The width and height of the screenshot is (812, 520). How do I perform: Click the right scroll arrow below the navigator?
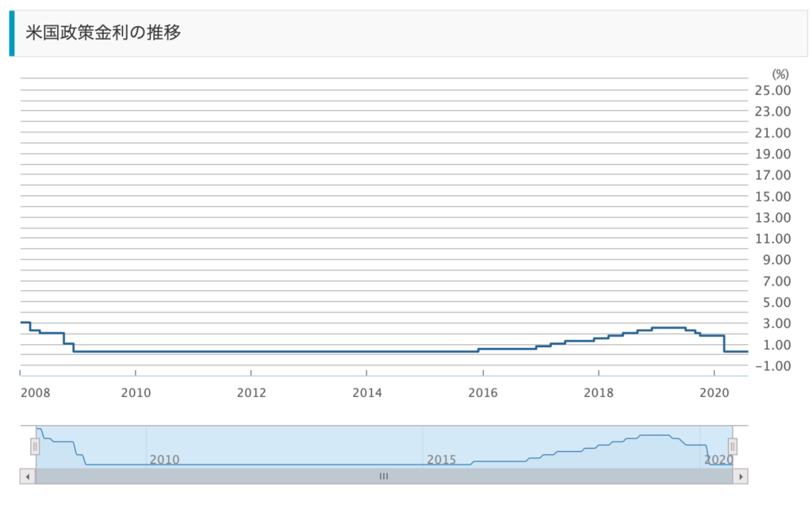pos(741,476)
